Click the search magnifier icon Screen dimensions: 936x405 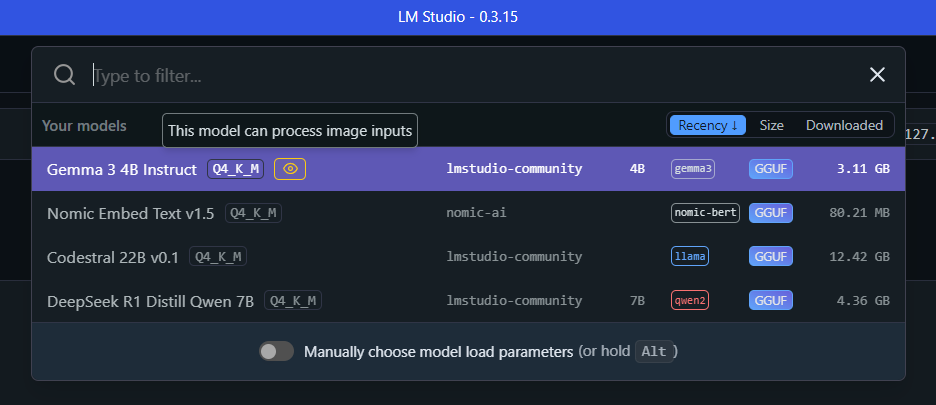(x=64, y=75)
